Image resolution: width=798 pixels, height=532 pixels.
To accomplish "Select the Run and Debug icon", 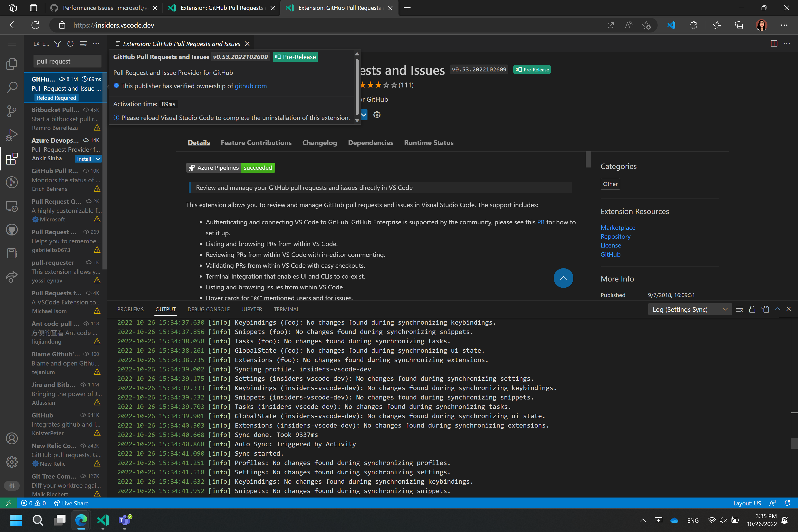I will coord(12,135).
